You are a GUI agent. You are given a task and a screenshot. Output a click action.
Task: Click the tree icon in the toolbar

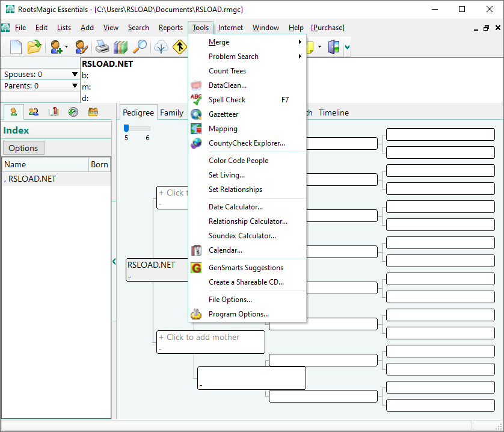click(x=161, y=47)
